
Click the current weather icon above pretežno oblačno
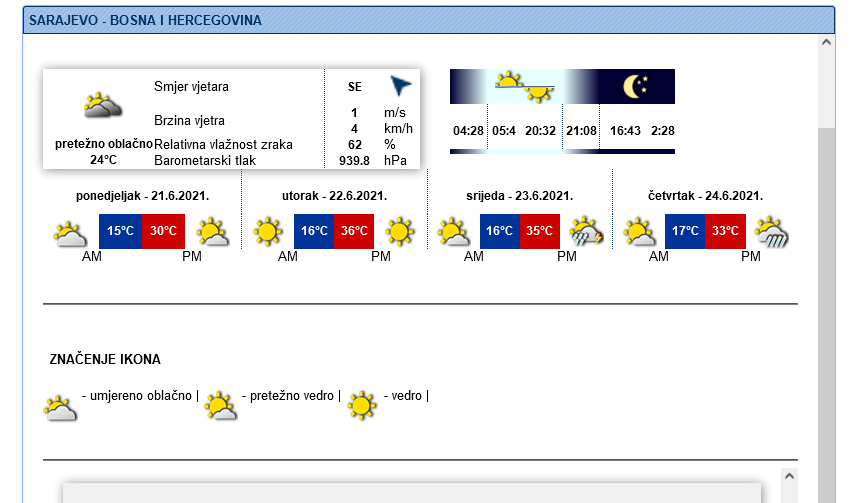click(103, 104)
